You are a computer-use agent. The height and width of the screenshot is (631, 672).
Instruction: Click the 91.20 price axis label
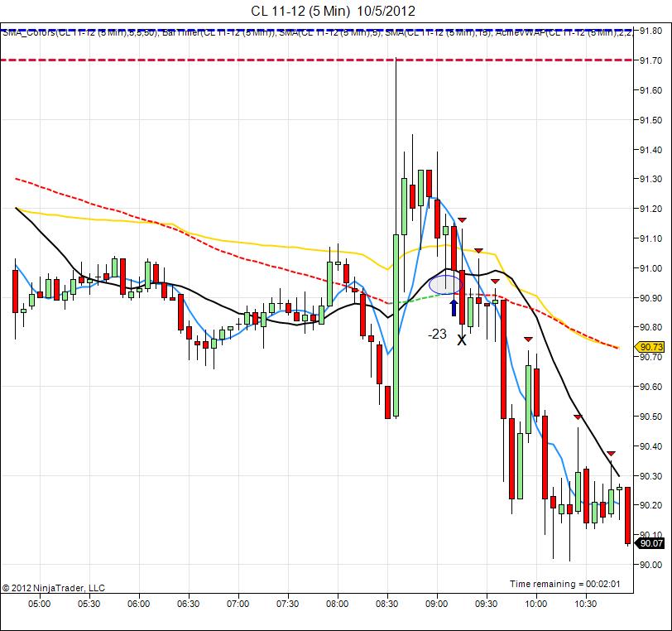(x=650, y=209)
